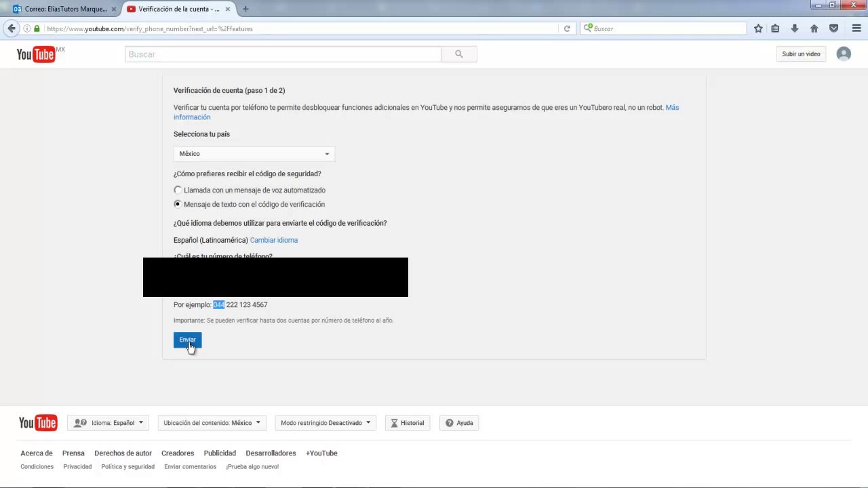Image resolution: width=868 pixels, height=488 pixels.
Task: Select text message verification option
Action: coord(178,204)
